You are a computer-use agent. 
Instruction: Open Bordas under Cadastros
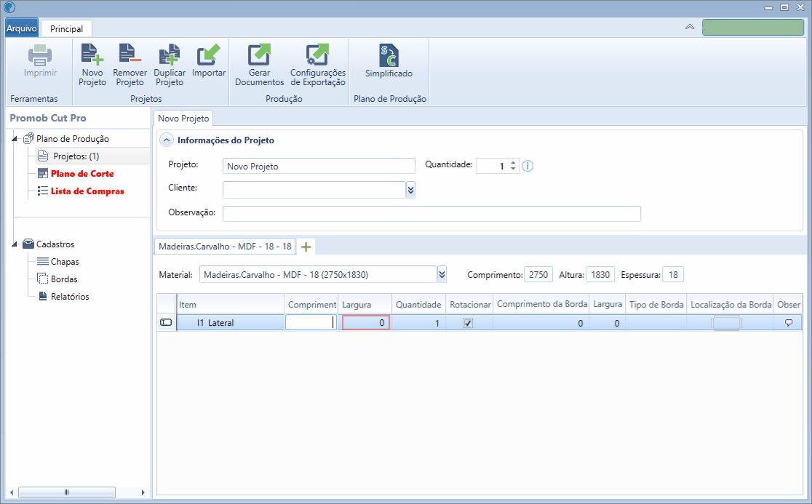64,279
